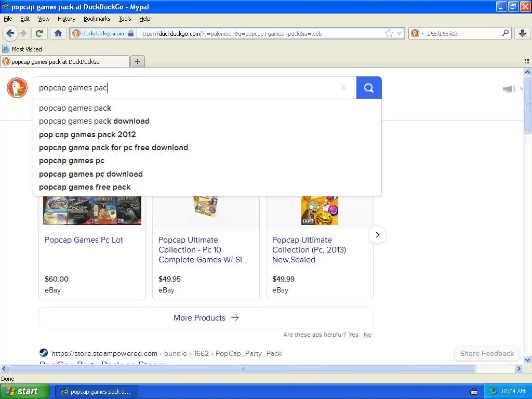The height and width of the screenshot is (399, 532).
Task: Choose suggestion 'popcap games pack download'
Action: tap(207, 121)
